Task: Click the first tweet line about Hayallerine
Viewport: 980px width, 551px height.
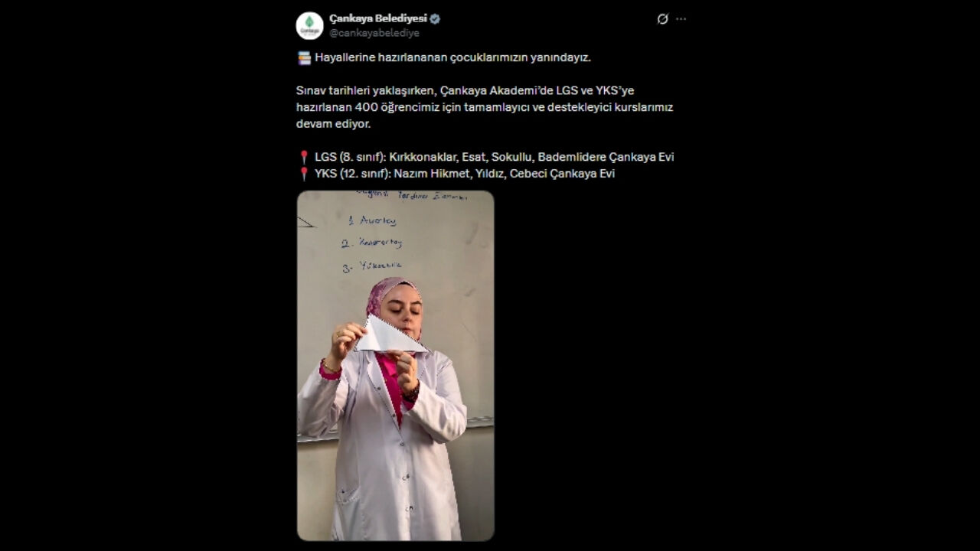Action: (452, 57)
